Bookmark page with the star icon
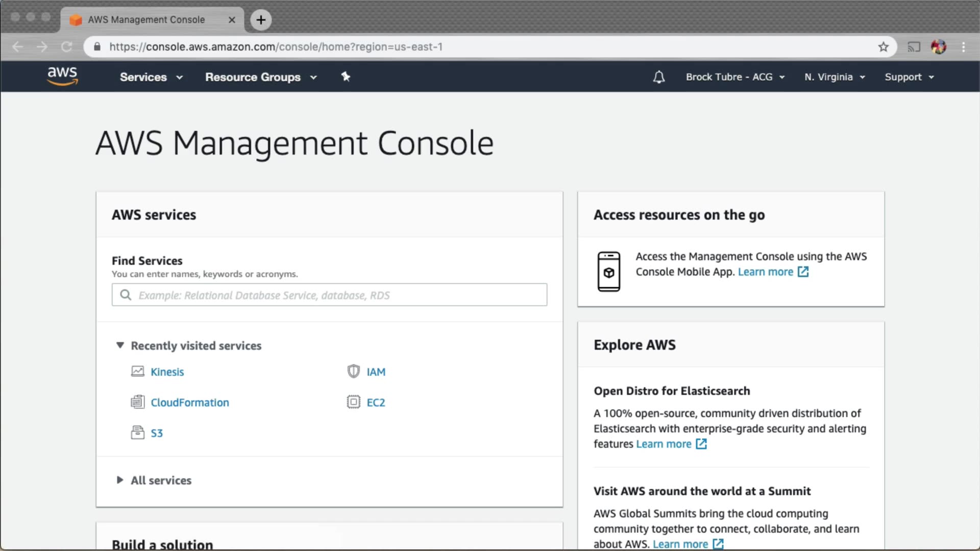Viewport: 980px width, 551px height. click(x=884, y=47)
